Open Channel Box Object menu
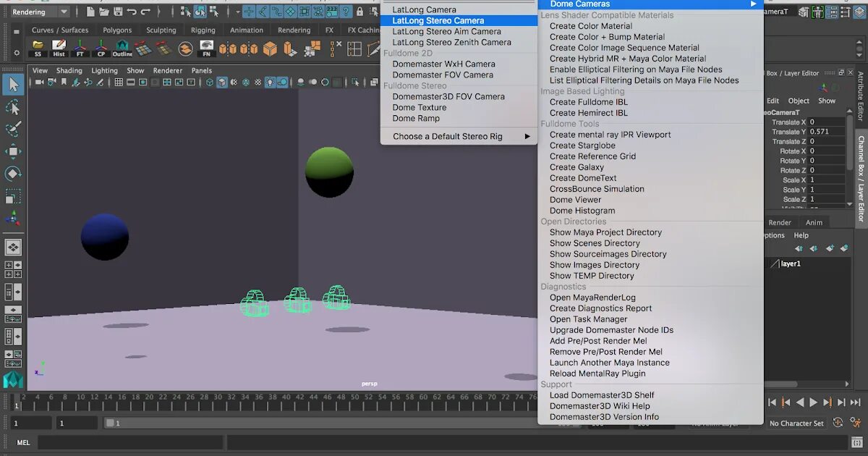This screenshot has height=456, width=868. [799, 101]
